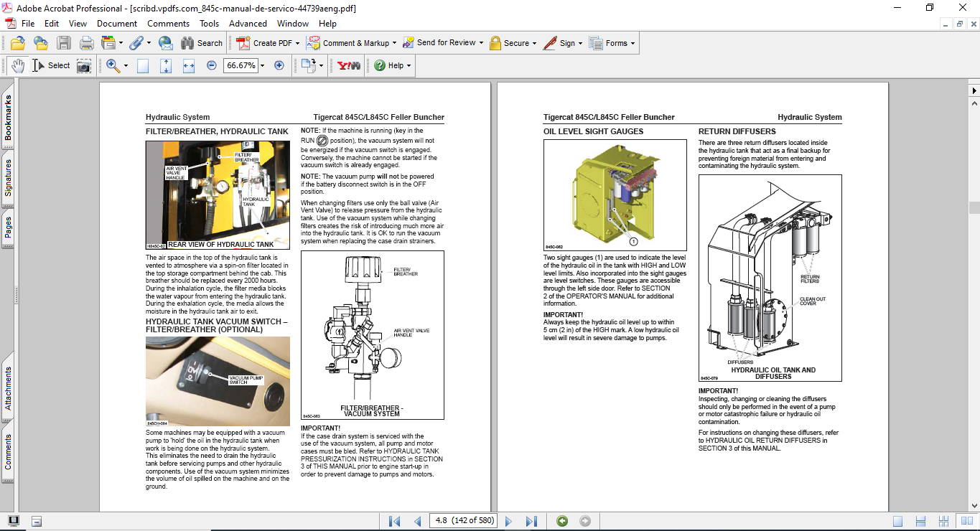
Task: Open the Attach paperclip dropdown arrow
Action: click(149, 43)
